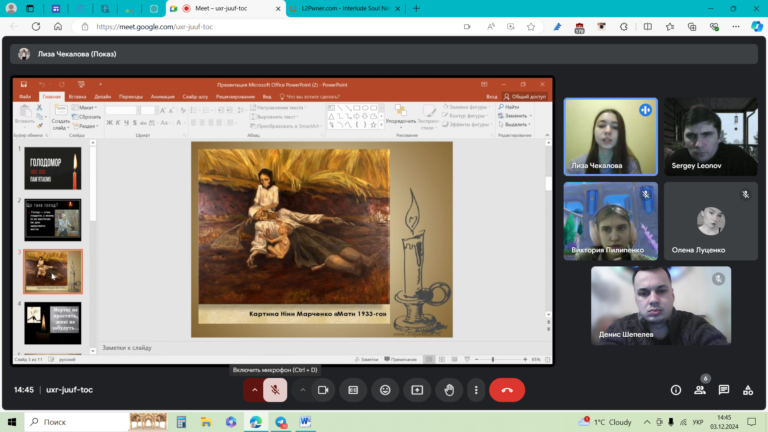
Task: Click the zoom slider in shared PowerPoint
Action: click(x=500, y=360)
